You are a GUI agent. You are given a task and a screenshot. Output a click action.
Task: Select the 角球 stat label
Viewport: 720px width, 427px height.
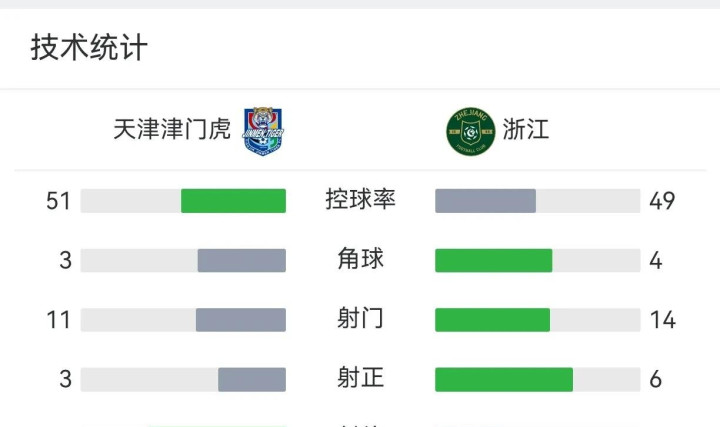(x=360, y=259)
